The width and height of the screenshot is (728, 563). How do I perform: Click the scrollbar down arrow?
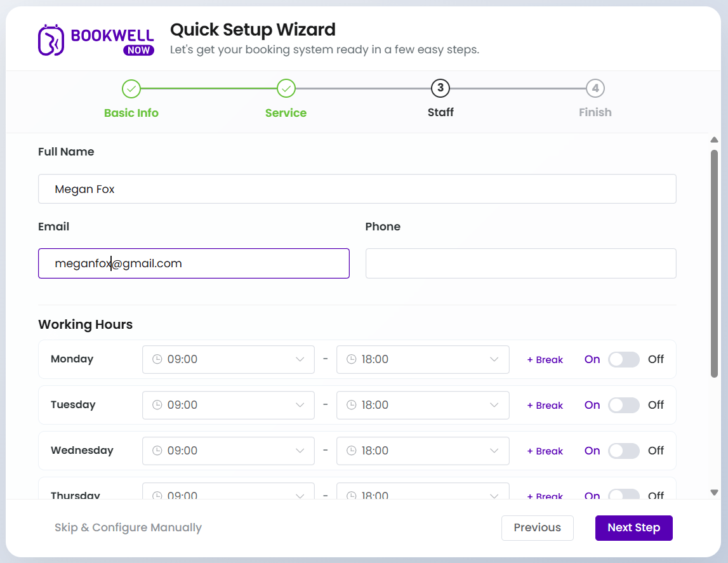click(x=714, y=493)
